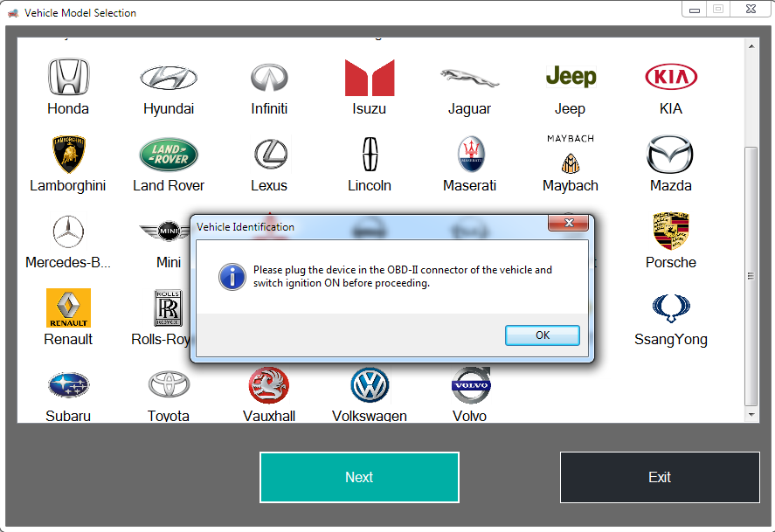This screenshot has height=532, width=775.
Task: Select the Lexus logo
Action: [x=270, y=154]
